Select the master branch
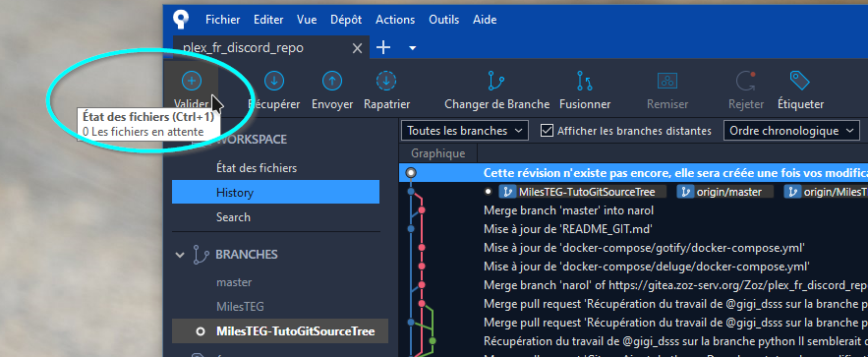This screenshot has width=868, height=357. click(x=234, y=282)
